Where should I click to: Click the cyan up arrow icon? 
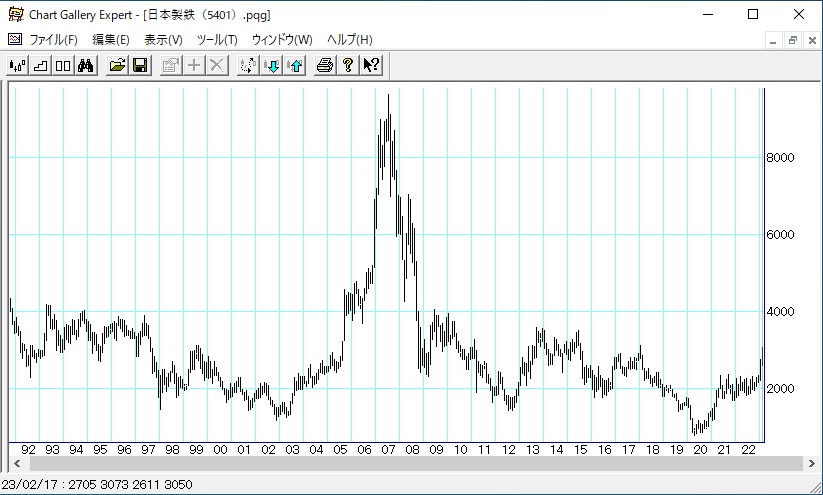point(294,66)
